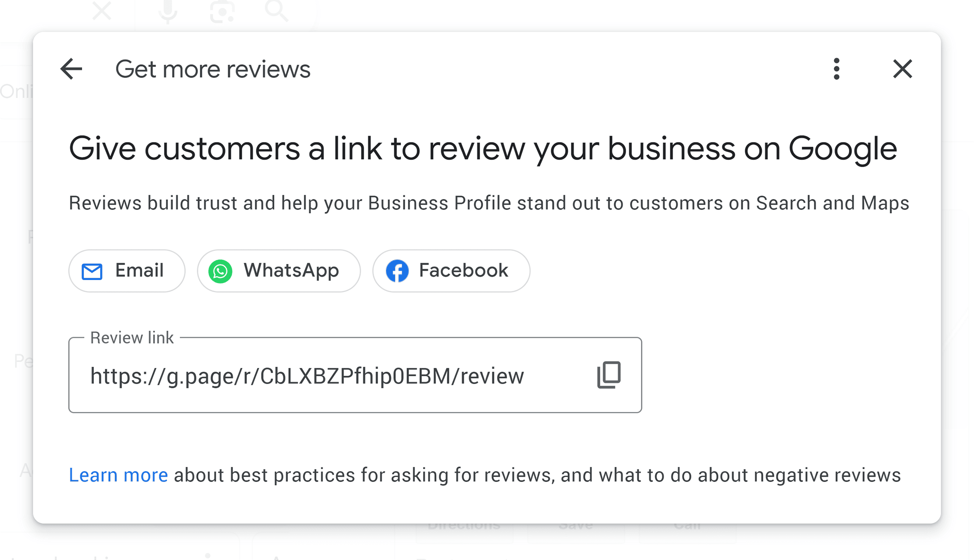
Task: Click the magnifying glass search icon
Action: [277, 11]
